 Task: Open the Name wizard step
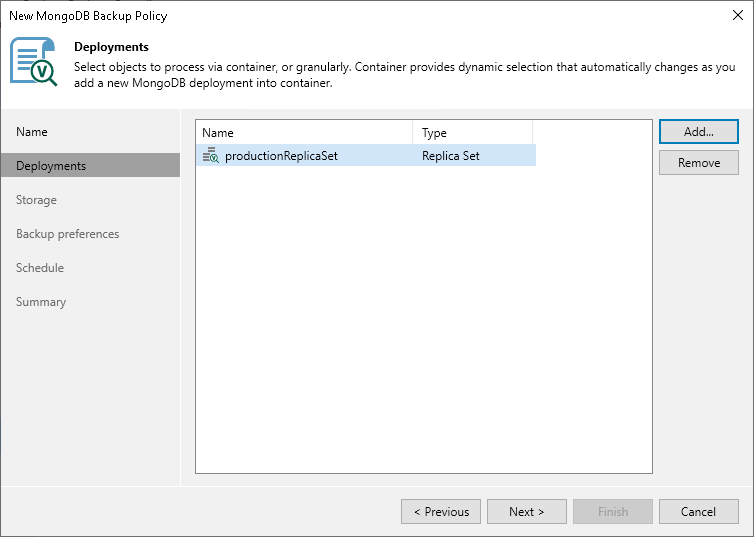(x=32, y=132)
